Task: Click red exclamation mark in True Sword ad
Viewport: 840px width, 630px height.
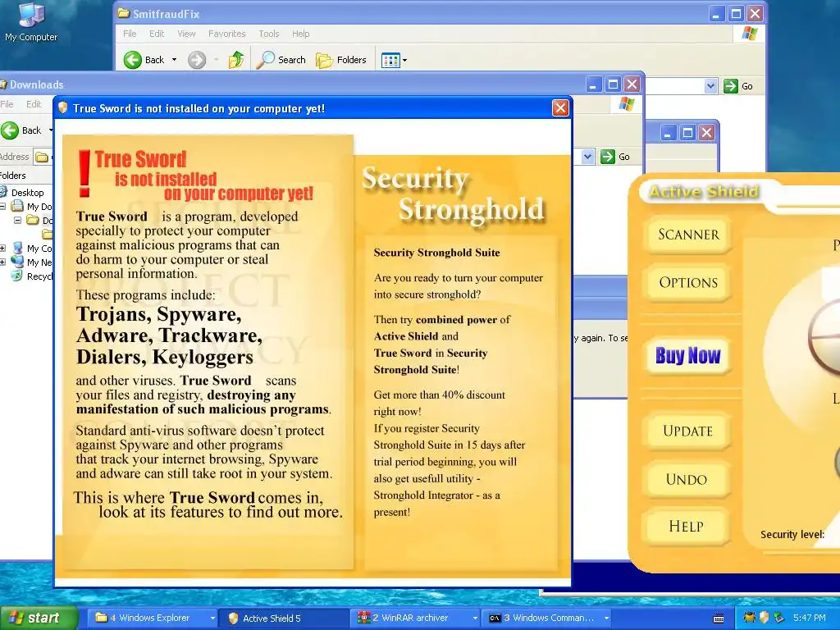Action: tap(84, 174)
